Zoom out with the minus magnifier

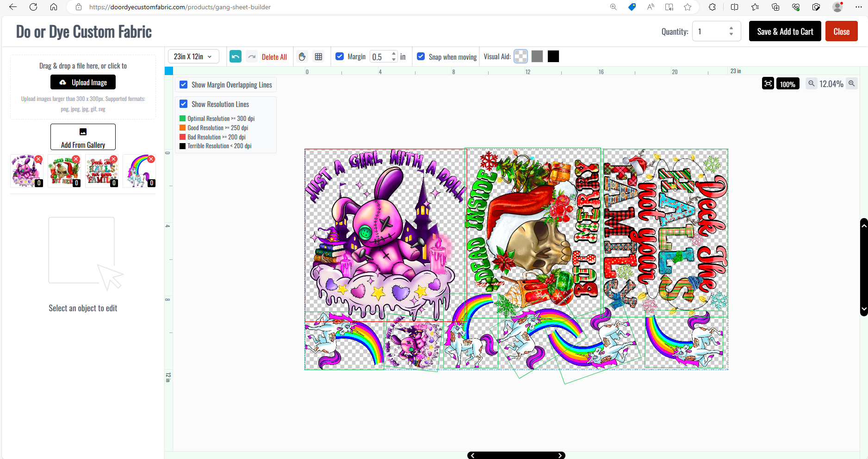point(811,84)
